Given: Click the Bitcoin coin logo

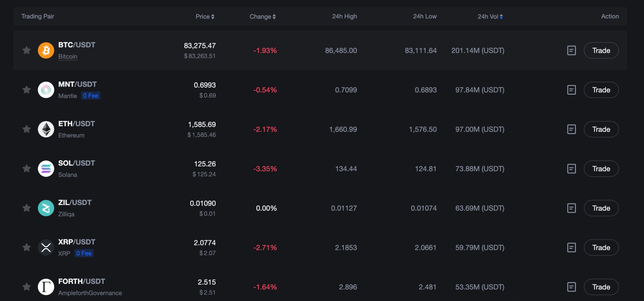Looking at the screenshot, I should 46,50.
